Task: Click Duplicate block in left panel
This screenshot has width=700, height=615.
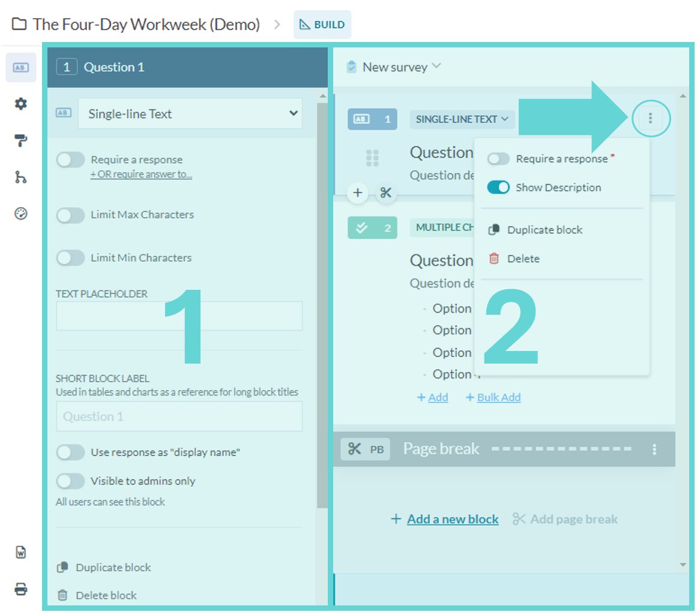Action: click(104, 568)
